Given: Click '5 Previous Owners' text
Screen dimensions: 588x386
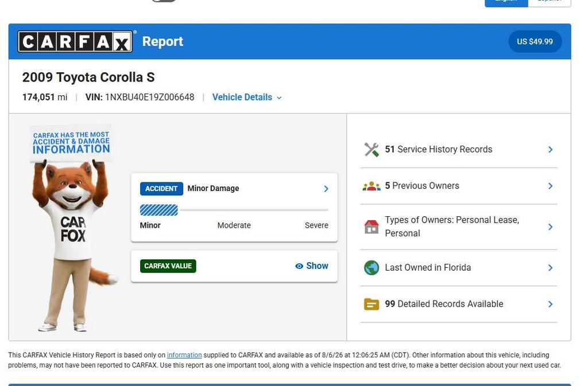Looking at the screenshot, I should click(422, 186).
